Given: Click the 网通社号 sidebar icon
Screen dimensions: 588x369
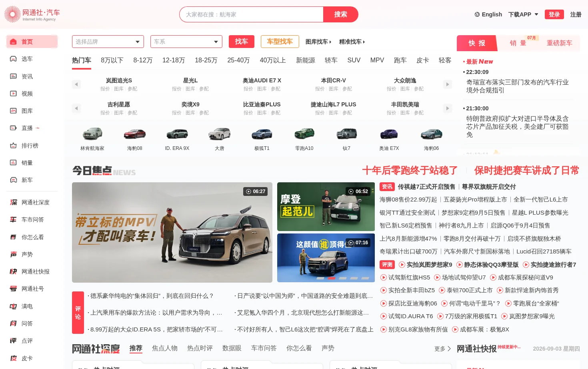Looking at the screenshot, I should (x=13, y=289).
